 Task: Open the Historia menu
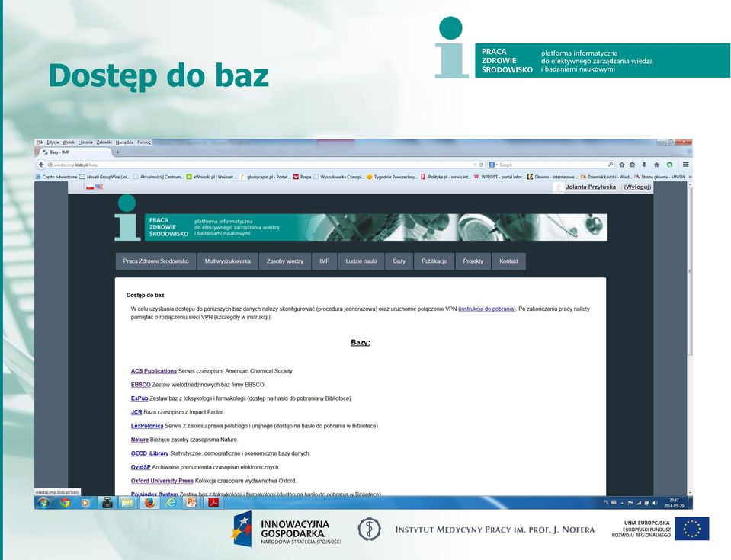click(85, 142)
